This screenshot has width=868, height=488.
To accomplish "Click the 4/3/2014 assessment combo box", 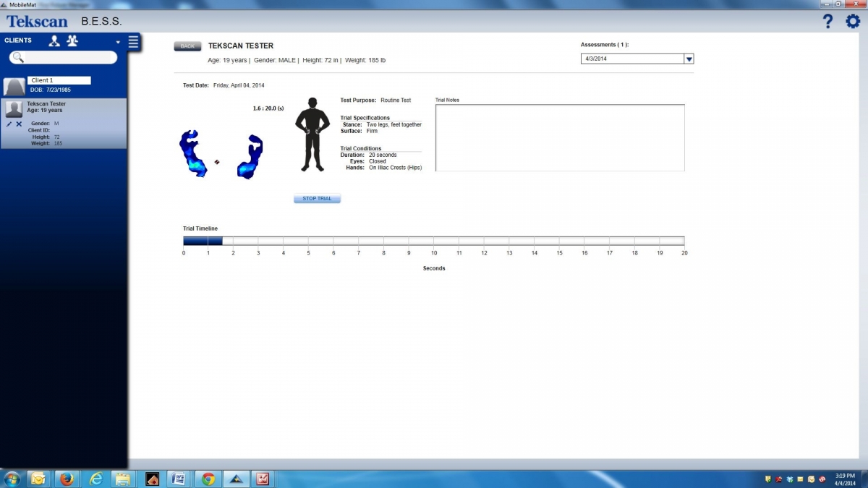I will (631, 59).
